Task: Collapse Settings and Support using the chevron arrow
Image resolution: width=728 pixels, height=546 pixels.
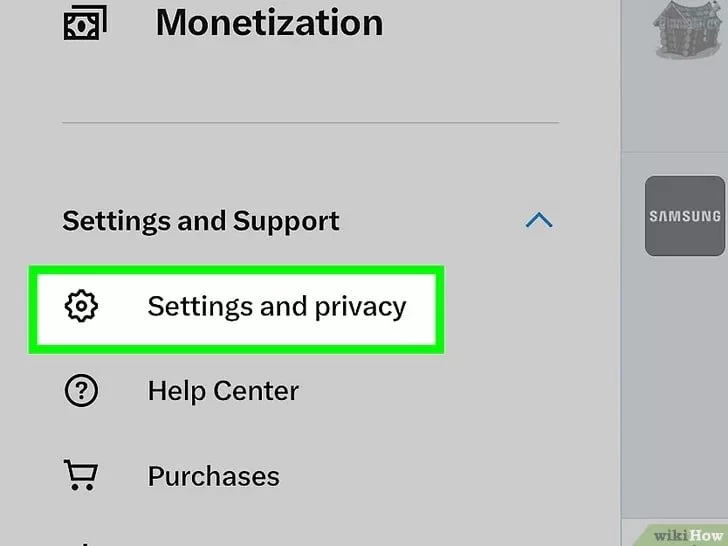Action: [539, 220]
